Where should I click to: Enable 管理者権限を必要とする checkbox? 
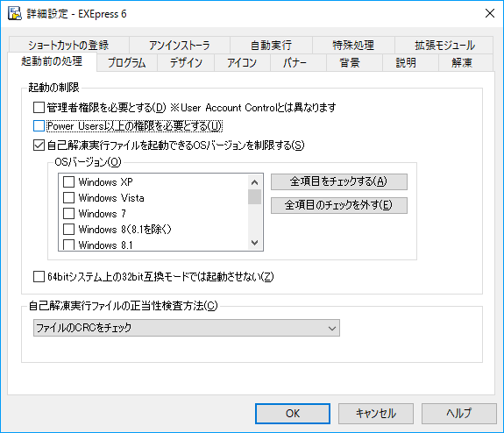(39, 107)
